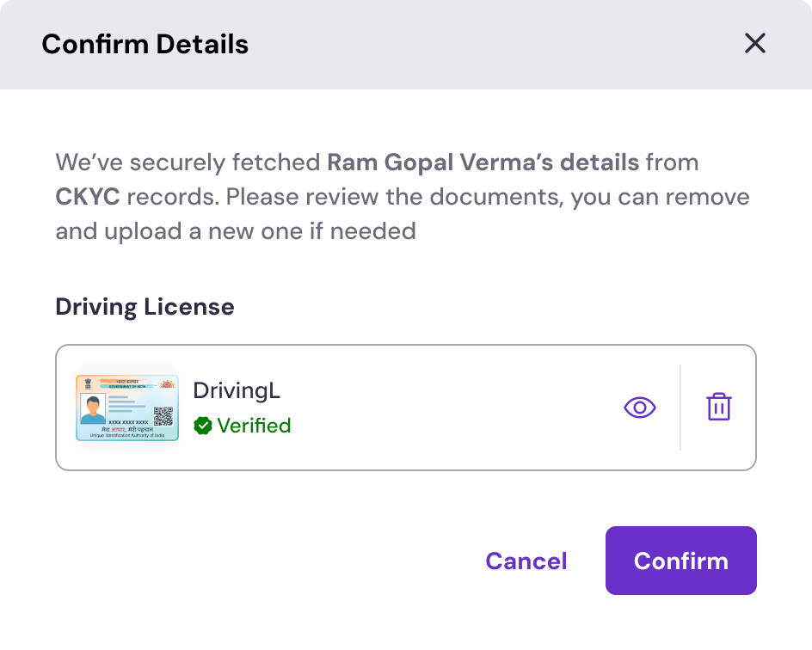Image resolution: width=812 pixels, height=650 pixels.
Task: Preview the DrivingL document with the eye icon
Action: [x=639, y=407]
